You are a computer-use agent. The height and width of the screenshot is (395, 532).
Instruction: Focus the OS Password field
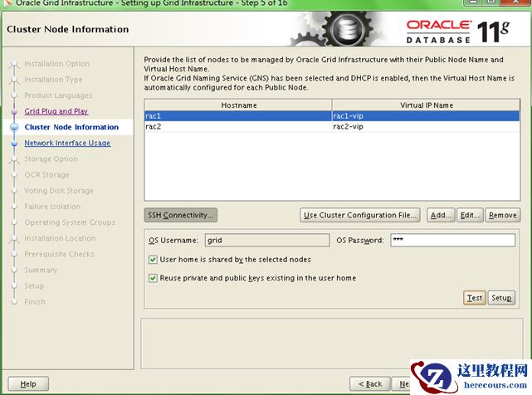pyautogui.click(x=452, y=241)
